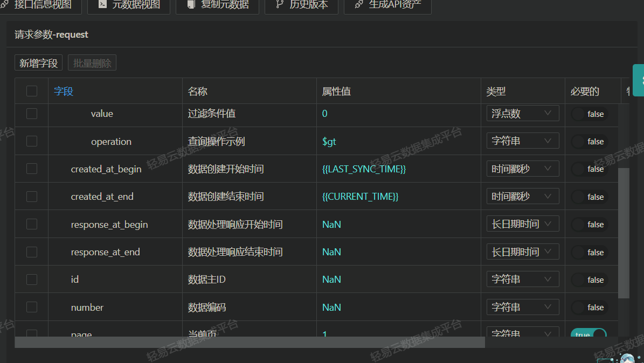Click the $gt attribute value
644x363 pixels.
coord(329,142)
